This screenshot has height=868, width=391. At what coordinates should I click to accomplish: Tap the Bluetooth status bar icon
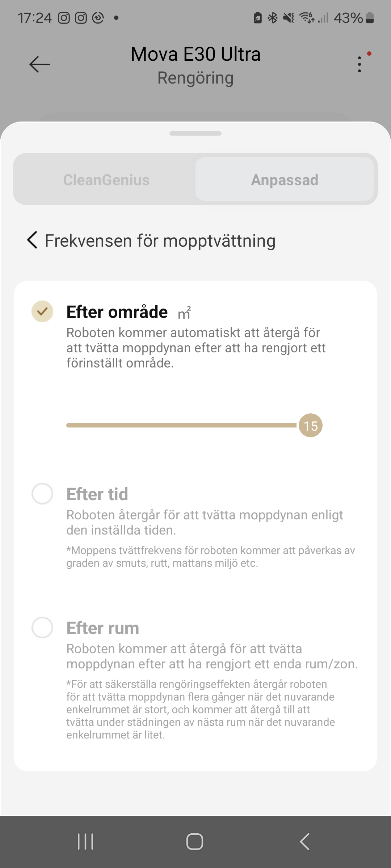pyautogui.click(x=272, y=18)
